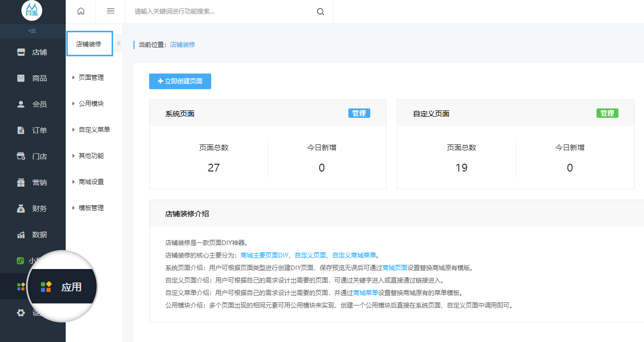Click the 立即创建页面 button
This screenshot has width=644, height=342.
coord(180,81)
